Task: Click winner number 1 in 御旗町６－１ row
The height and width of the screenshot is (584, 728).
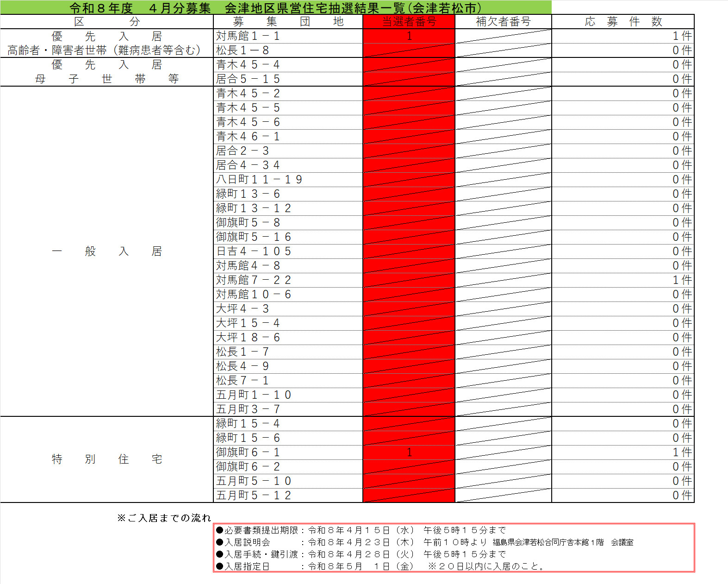Action: pyautogui.click(x=409, y=452)
